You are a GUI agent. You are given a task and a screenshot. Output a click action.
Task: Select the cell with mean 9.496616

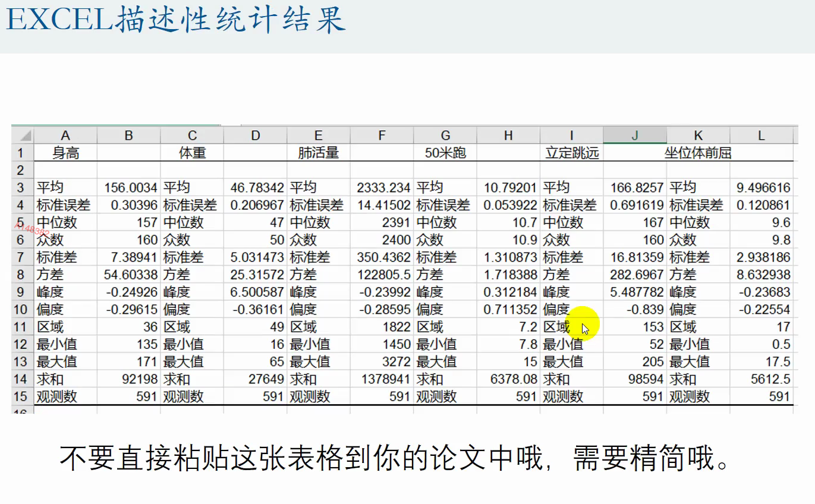point(761,188)
